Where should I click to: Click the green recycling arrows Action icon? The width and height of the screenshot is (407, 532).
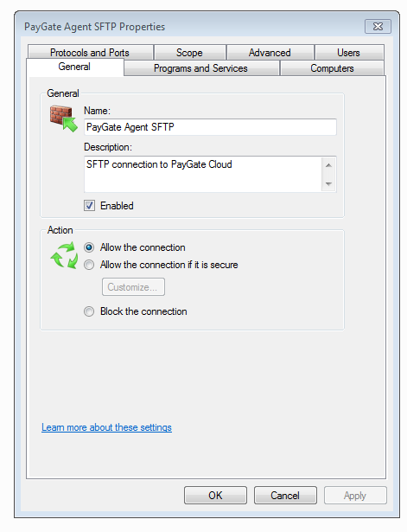tap(64, 255)
